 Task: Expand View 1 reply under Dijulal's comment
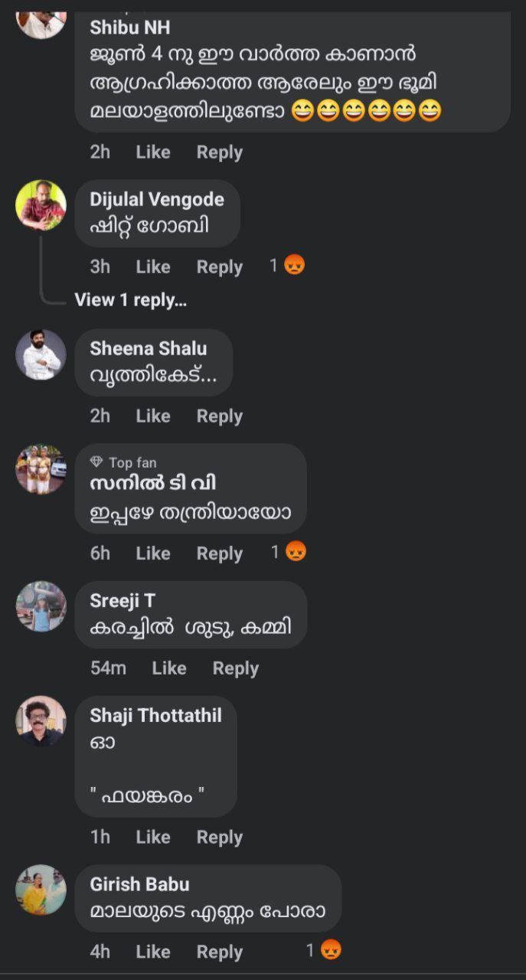tap(130, 300)
